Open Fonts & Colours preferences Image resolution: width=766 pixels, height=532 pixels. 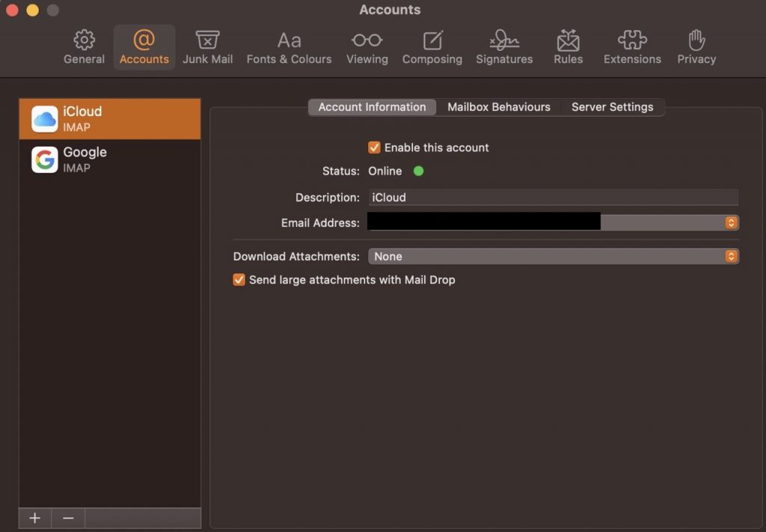[289, 47]
